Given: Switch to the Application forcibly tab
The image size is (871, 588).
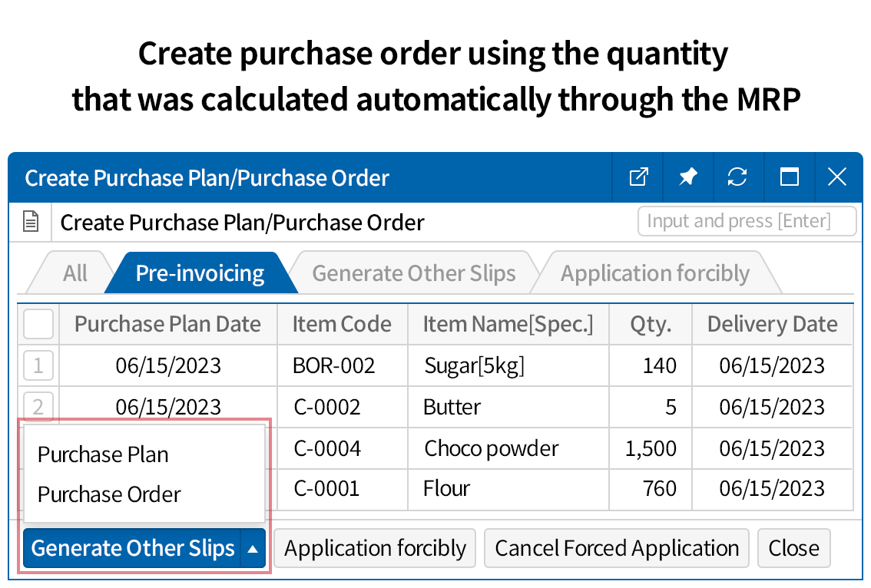Looking at the screenshot, I should tap(656, 272).
